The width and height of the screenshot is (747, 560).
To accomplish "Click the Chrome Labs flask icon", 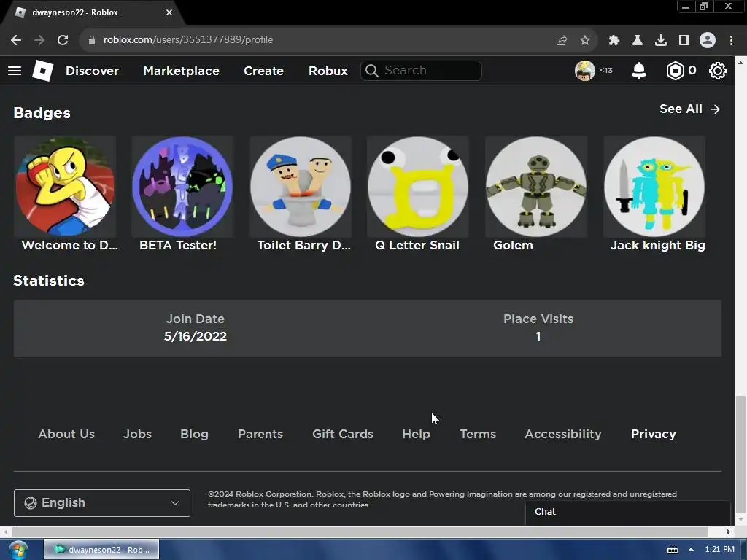I will coord(637,40).
